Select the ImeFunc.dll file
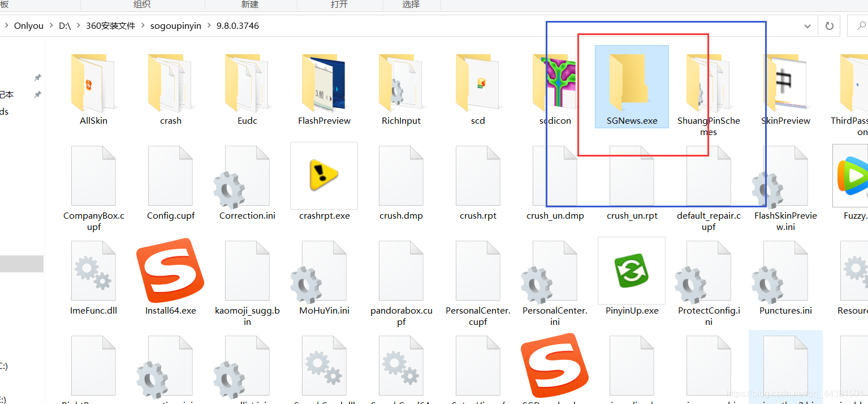The image size is (868, 404). (93, 277)
